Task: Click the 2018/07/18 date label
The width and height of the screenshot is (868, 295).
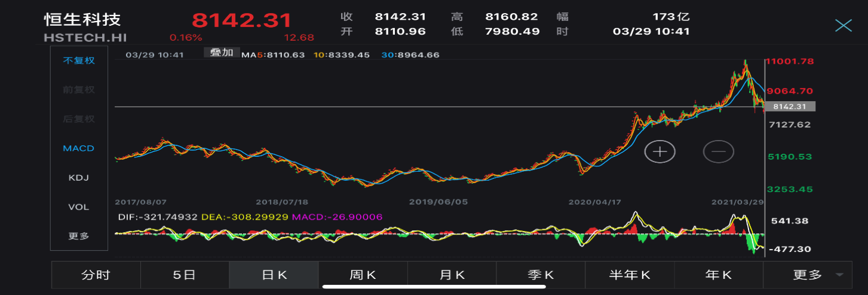Action: click(282, 202)
